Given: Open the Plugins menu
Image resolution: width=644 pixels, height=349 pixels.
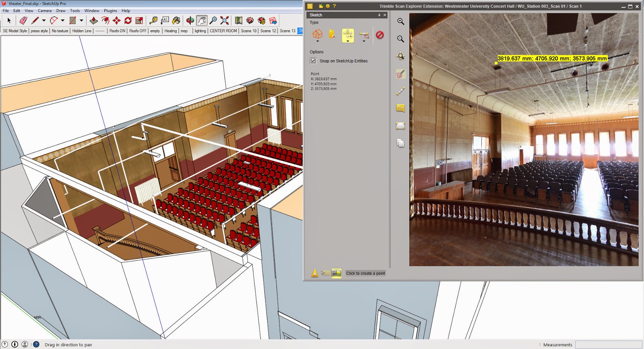Looking at the screenshot, I should pyautogui.click(x=110, y=11).
